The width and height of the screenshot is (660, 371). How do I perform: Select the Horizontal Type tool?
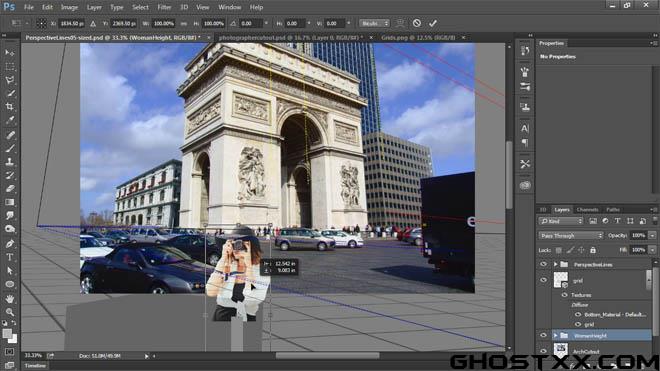10,257
